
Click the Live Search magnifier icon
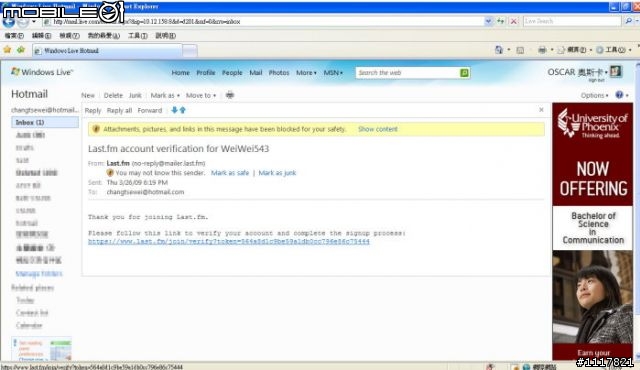[629, 21]
